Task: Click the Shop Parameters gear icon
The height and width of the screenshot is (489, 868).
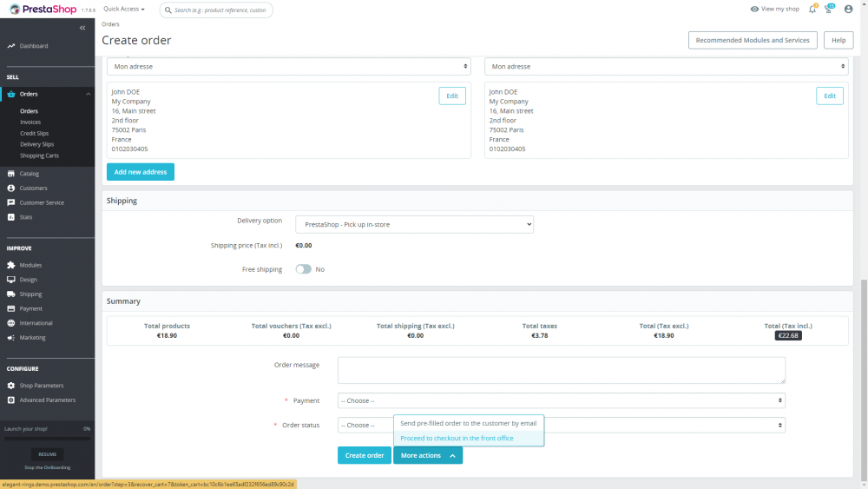Action: pyautogui.click(x=11, y=386)
